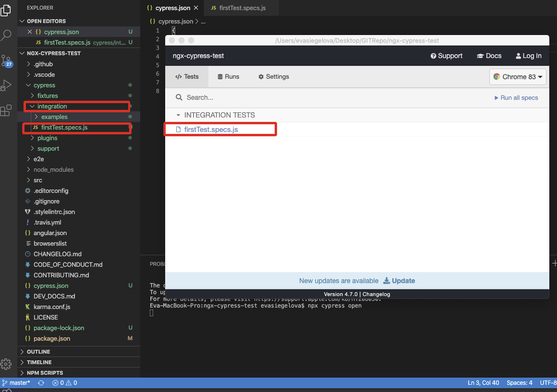Viewport: 557px width, 392px height.
Task: Open Search in the activity bar
Action: 6,35
